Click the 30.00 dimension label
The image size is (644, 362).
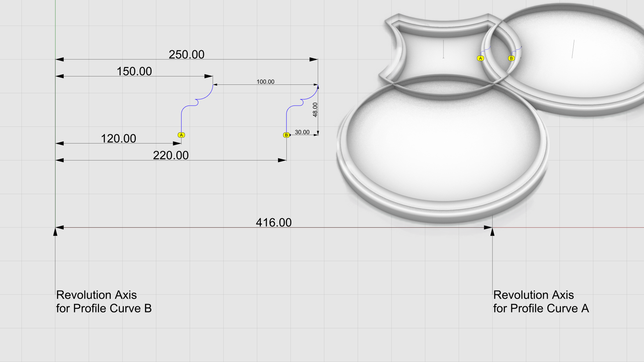(302, 132)
